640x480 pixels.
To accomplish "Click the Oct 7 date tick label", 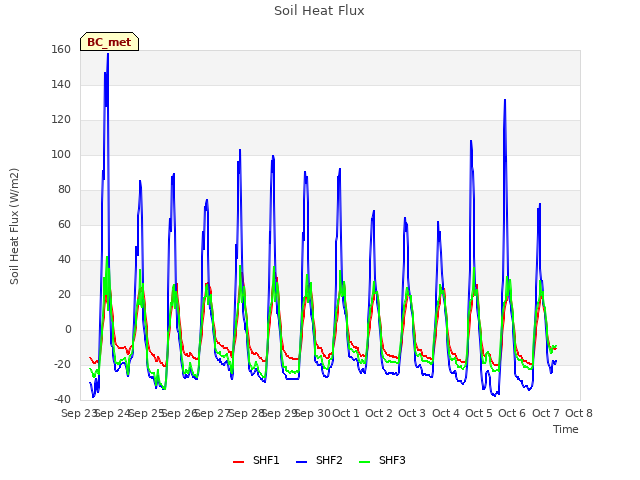I will tap(546, 413).
